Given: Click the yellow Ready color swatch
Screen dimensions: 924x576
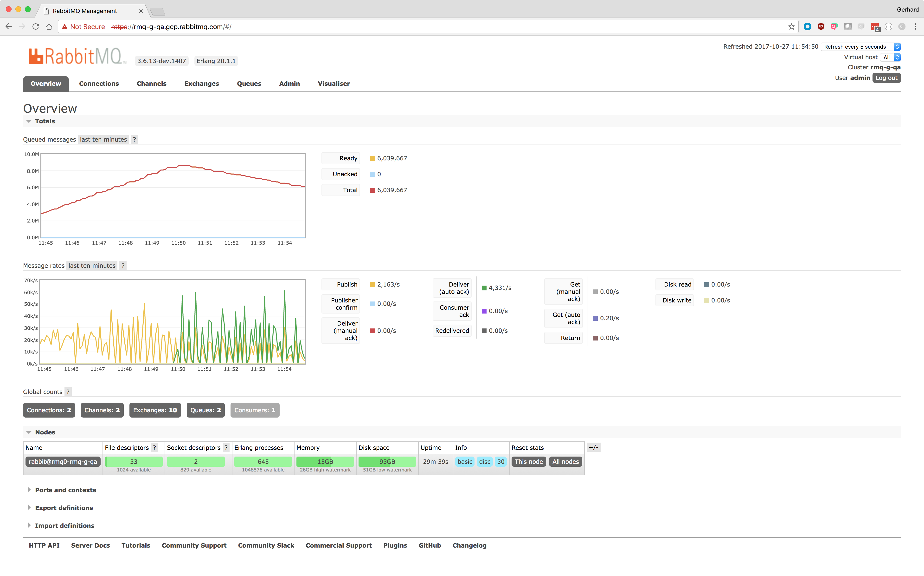Looking at the screenshot, I should pyautogui.click(x=372, y=158).
